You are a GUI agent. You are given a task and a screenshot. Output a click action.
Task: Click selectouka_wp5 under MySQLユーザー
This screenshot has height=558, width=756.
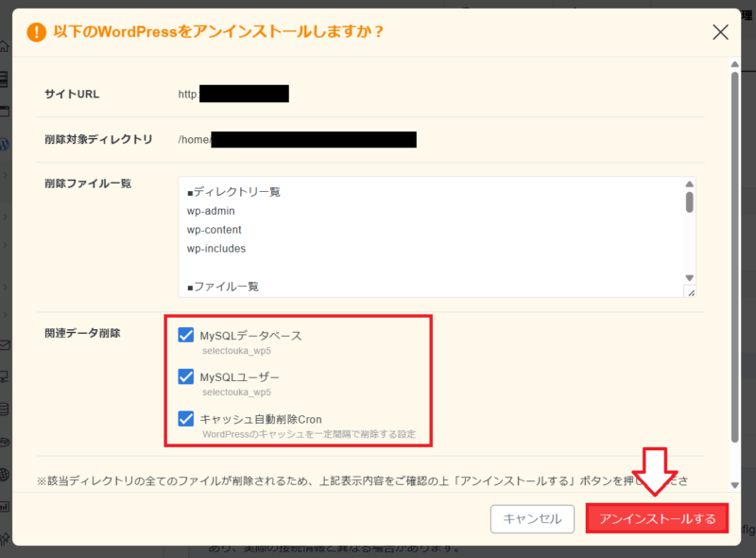pyautogui.click(x=236, y=392)
